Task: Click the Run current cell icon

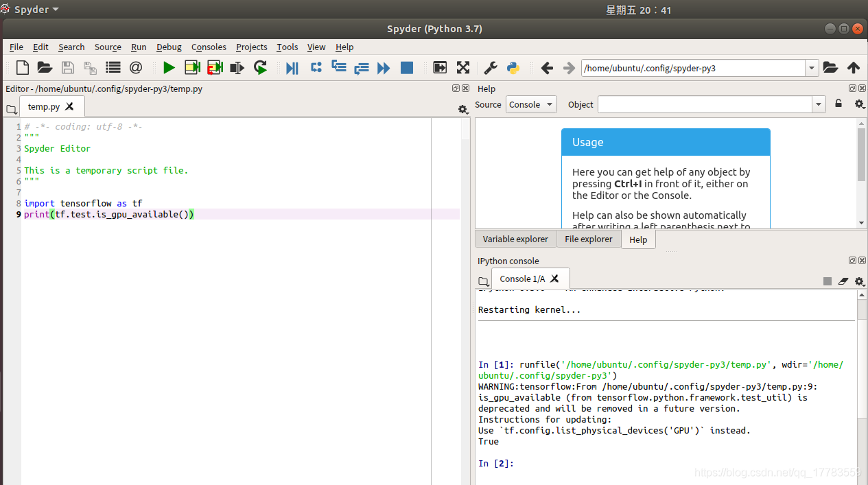Action: (x=192, y=68)
